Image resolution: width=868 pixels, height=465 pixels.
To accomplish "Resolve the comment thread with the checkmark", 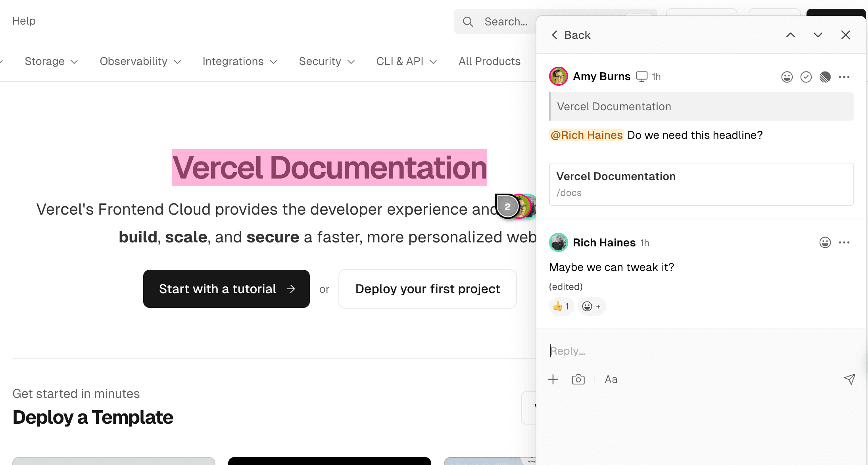I will click(806, 77).
